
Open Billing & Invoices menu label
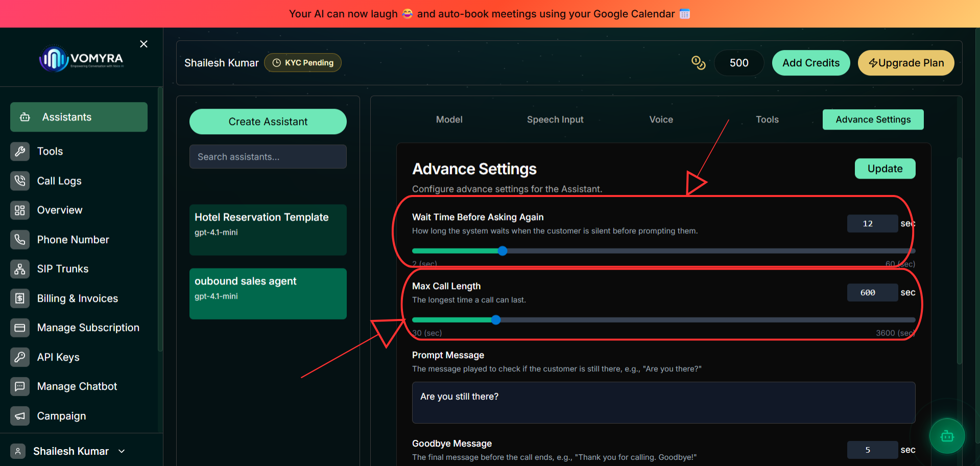78,299
